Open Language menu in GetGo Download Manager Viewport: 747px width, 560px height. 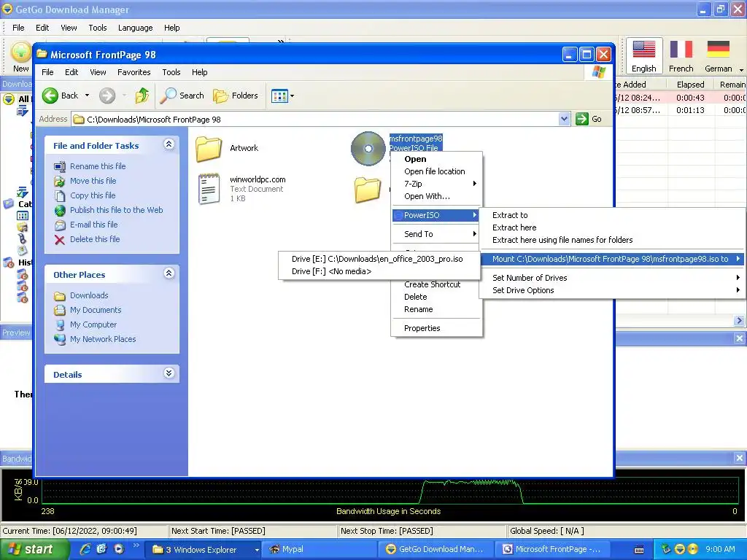(135, 28)
